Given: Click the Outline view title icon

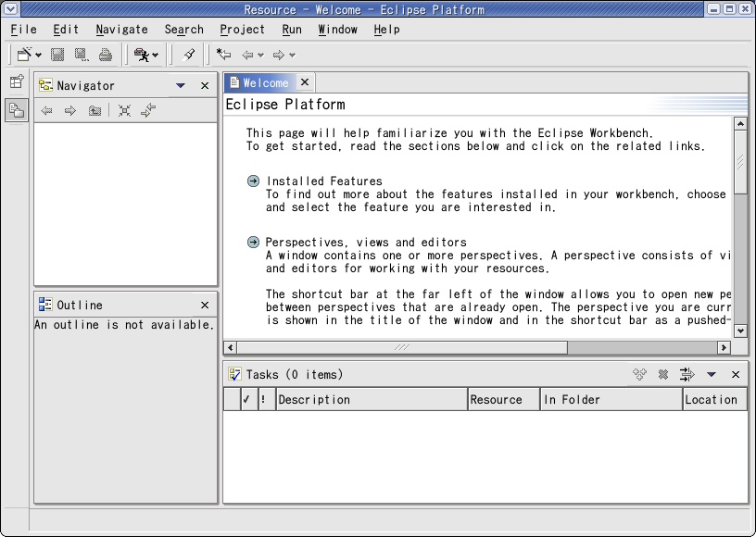Looking at the screenshot, I should tap(45, 305).
